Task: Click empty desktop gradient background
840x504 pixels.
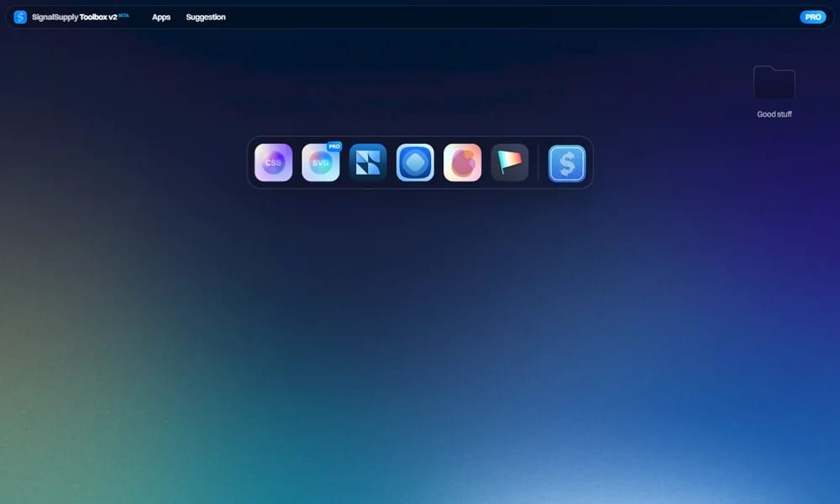Action: pos(417,332)
